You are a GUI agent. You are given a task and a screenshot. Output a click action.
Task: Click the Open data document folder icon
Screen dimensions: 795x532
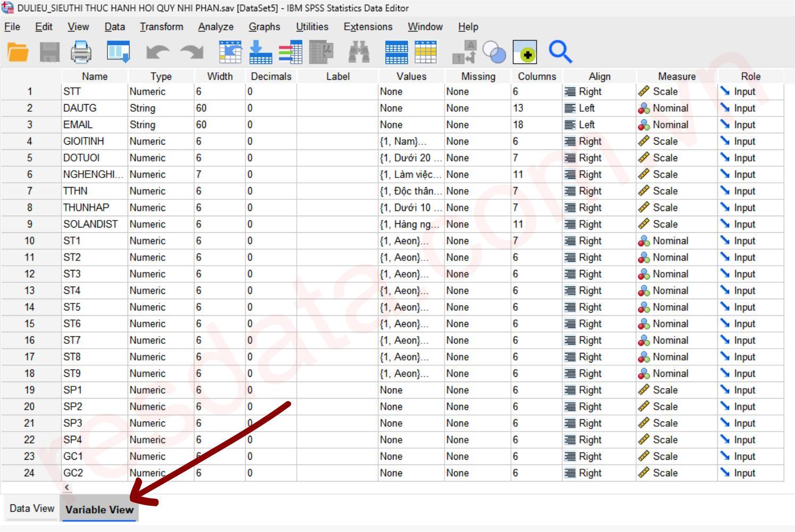point(18,52)
